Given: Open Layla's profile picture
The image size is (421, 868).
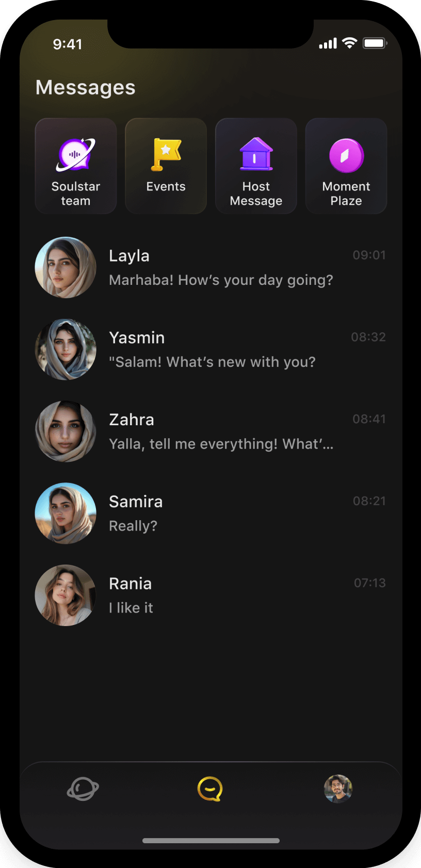Looking at the screenshot, I should point(66,267).
